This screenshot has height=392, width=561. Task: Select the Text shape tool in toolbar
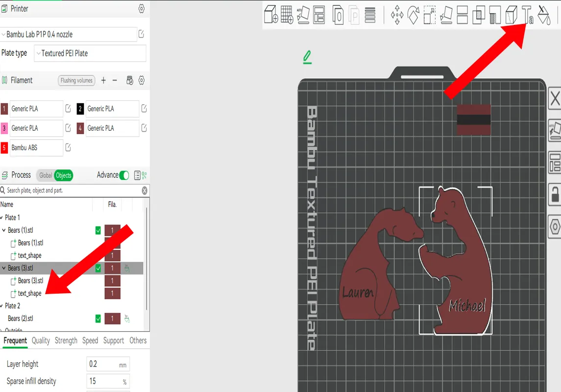click(x=527, y=15)
